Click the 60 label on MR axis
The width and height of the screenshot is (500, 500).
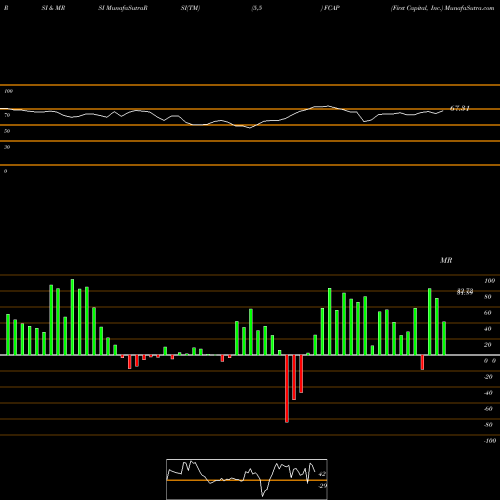[x=488, y=313]
